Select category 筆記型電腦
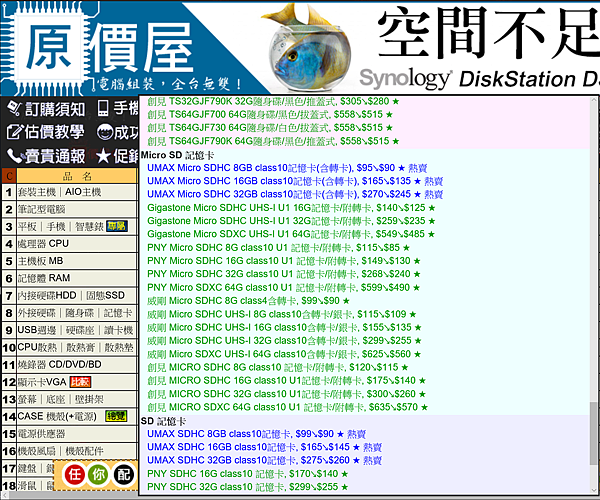The image size is (600, 500). tap(77, 209)
